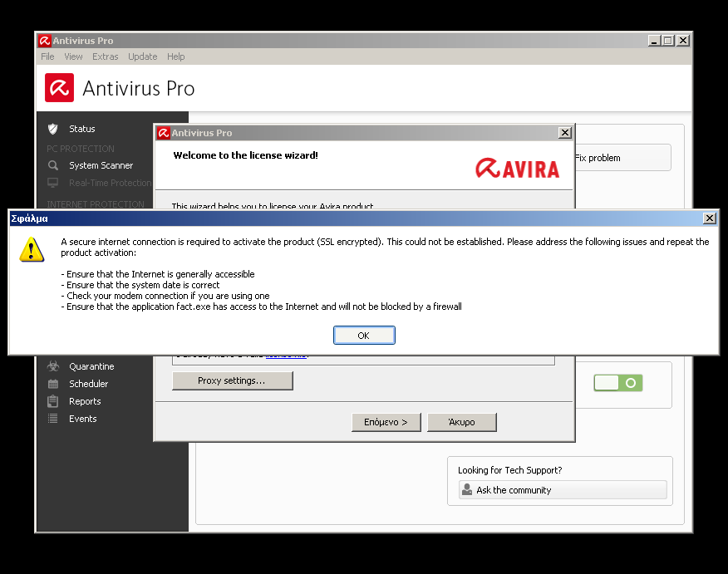Click the Scheduler calendar icon
Viewport: 728px width, 574px height.
tap(53, 384)
